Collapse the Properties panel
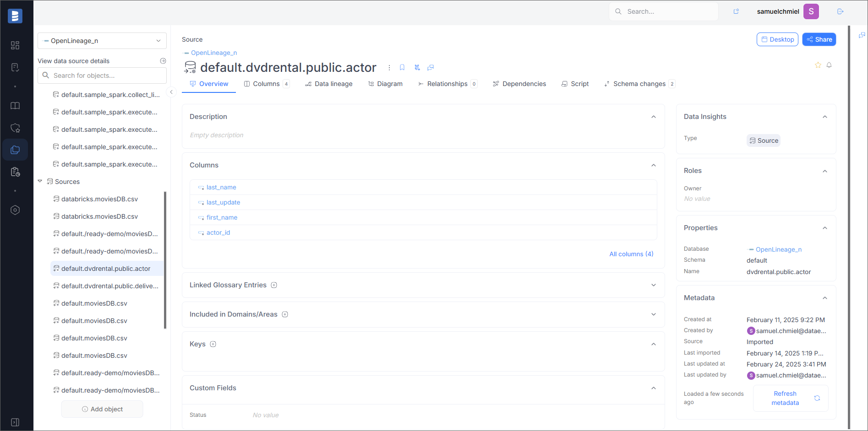868x431 pixels. click(825, 228)
